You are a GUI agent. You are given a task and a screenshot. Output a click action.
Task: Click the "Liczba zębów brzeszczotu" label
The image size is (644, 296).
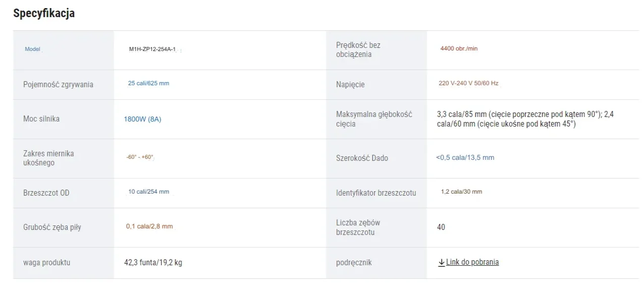coord(358,227)
